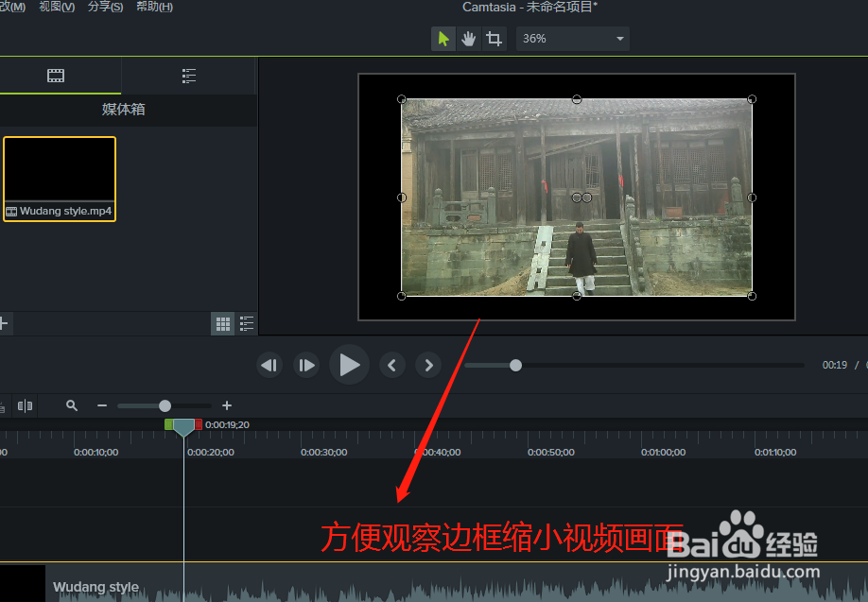This screenshot has width=868, height=602.
Task: Select Wudang style.mp4 in media bin
Action: pyautogui.click(x=59, y=178)
